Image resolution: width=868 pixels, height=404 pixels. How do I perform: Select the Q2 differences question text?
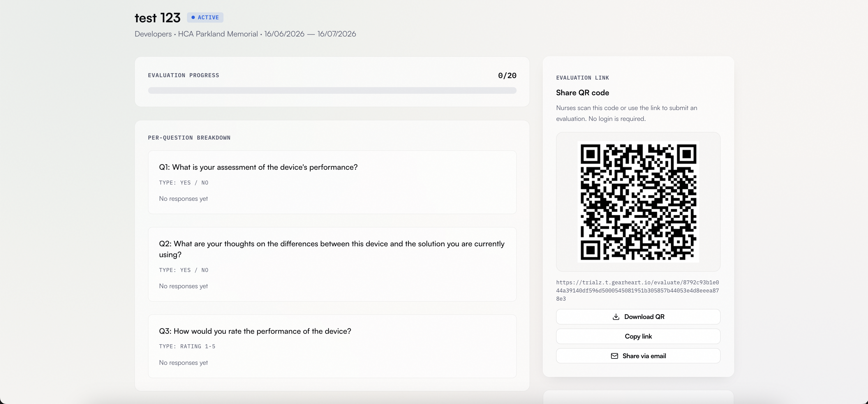[x=331, y=249]
